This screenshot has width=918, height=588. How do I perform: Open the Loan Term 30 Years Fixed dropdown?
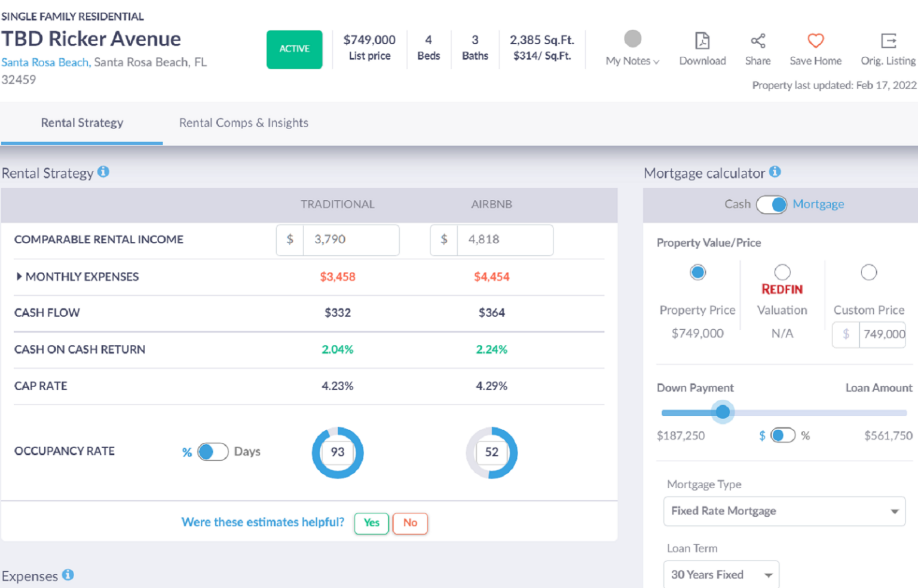[721, 575]
